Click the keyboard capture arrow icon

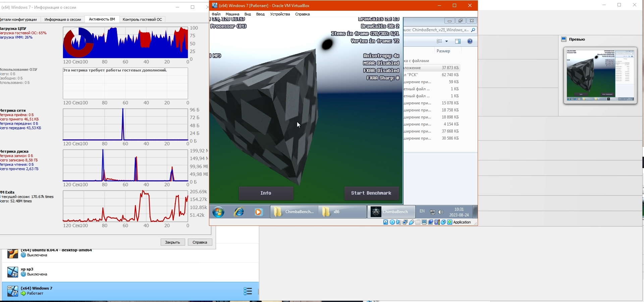(x=449, y=222)
